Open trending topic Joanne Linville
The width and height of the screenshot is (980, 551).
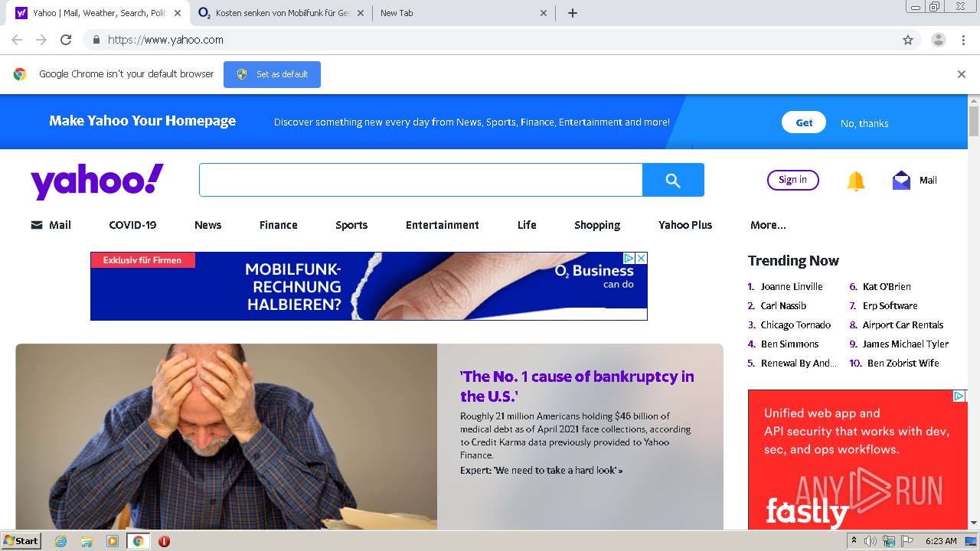coord(792,286)
